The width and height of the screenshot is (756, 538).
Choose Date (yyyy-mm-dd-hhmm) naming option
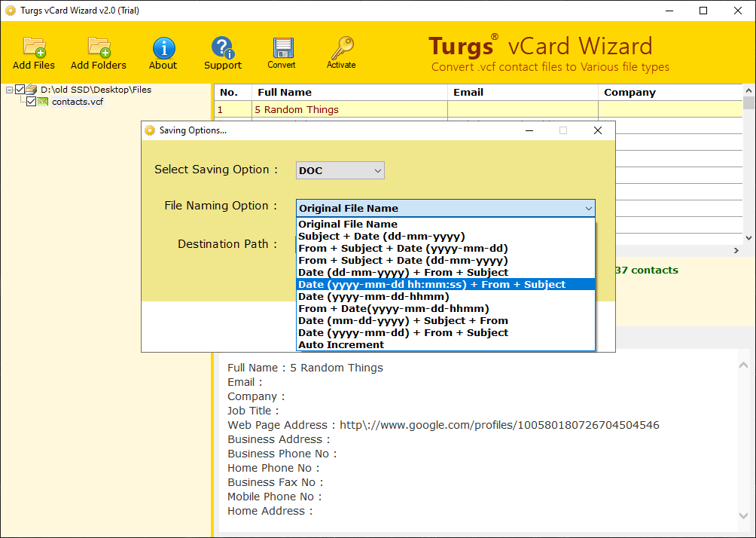pyautogui.click(x=446, y=297)
